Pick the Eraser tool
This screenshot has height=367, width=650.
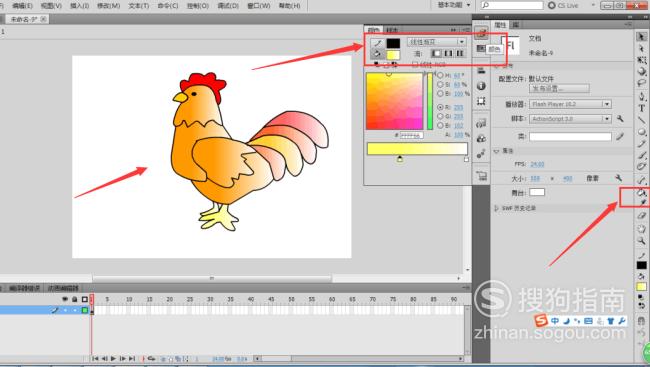click(641, 216)
